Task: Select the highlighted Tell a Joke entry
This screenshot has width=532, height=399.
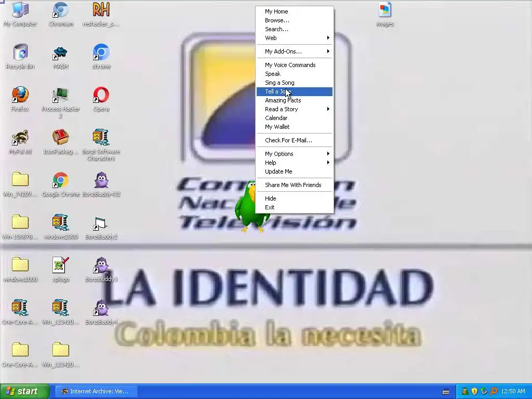Action: pyautogui.click(x=295, y=91)
